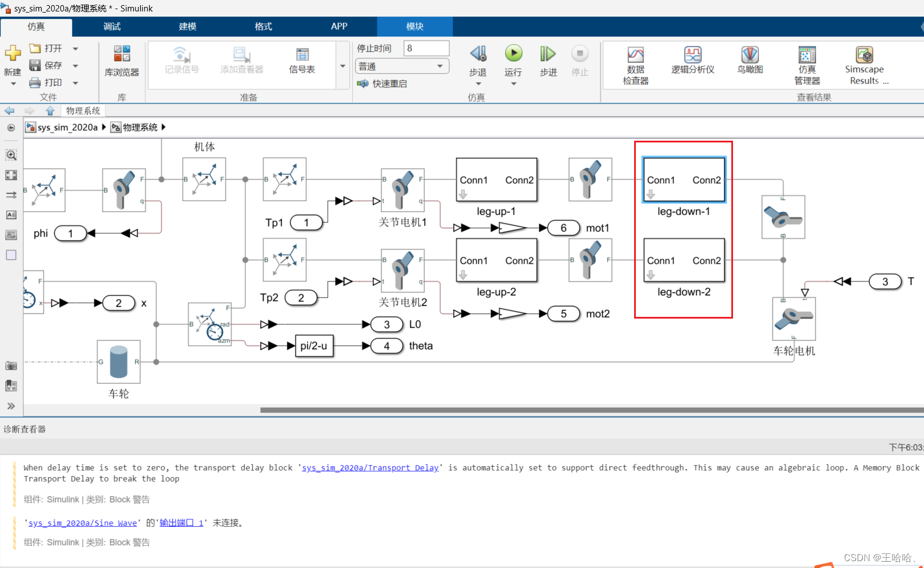Image resolution: width=924 pixels, height=568 pixels.
Task: Expand the dropdown under 运行
Action: coord(513,84)
